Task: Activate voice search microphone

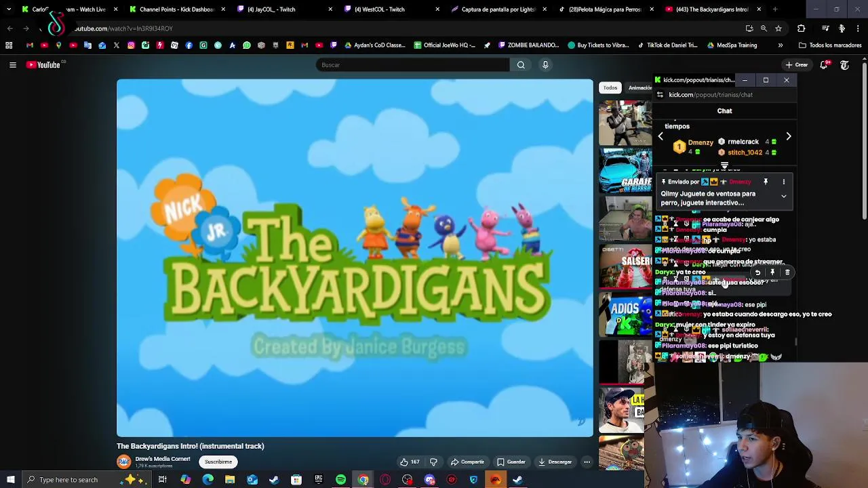Action: (545, 65)
